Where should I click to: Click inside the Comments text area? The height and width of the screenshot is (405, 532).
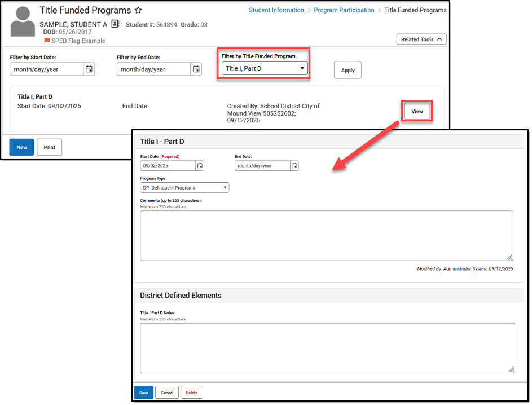pos(327,236)
